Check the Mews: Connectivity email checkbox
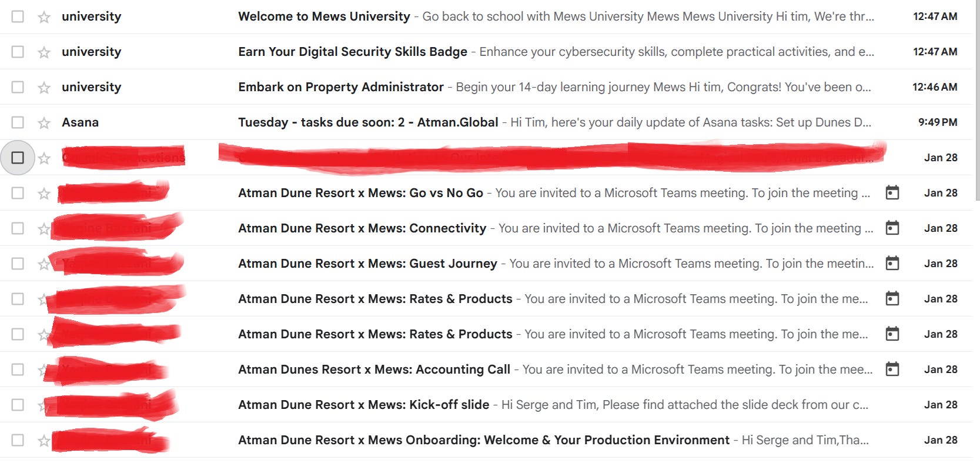The height and width of the screenshot is (466, 980). click(18, 228)
